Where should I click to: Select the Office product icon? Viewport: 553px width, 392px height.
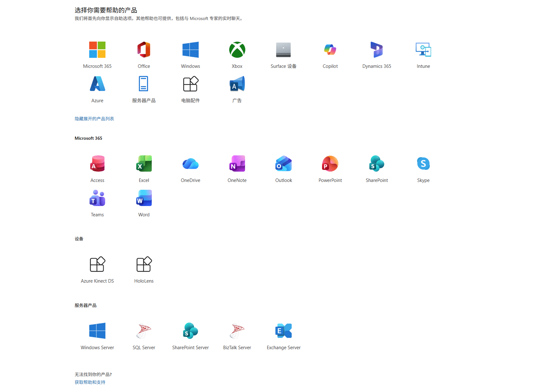[x=144, y=50]
